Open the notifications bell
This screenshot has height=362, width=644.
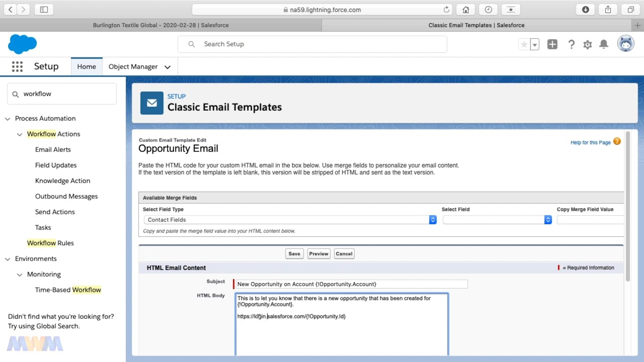604,44
